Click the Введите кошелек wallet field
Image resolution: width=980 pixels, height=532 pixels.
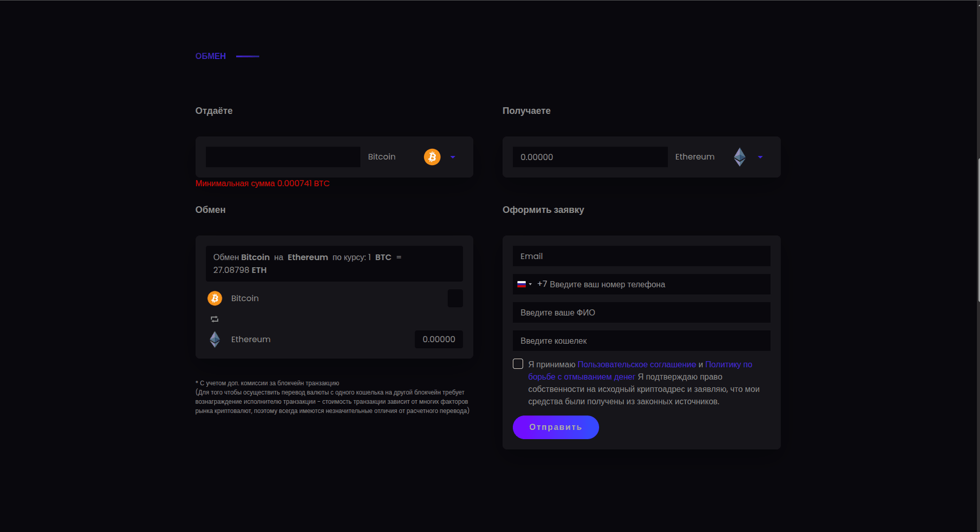point(641,341)
